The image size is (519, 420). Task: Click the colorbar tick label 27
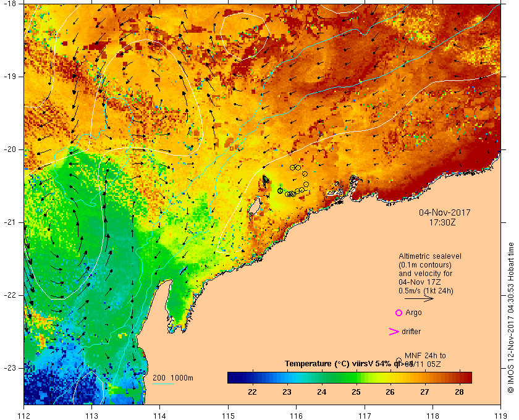(424, 392)
